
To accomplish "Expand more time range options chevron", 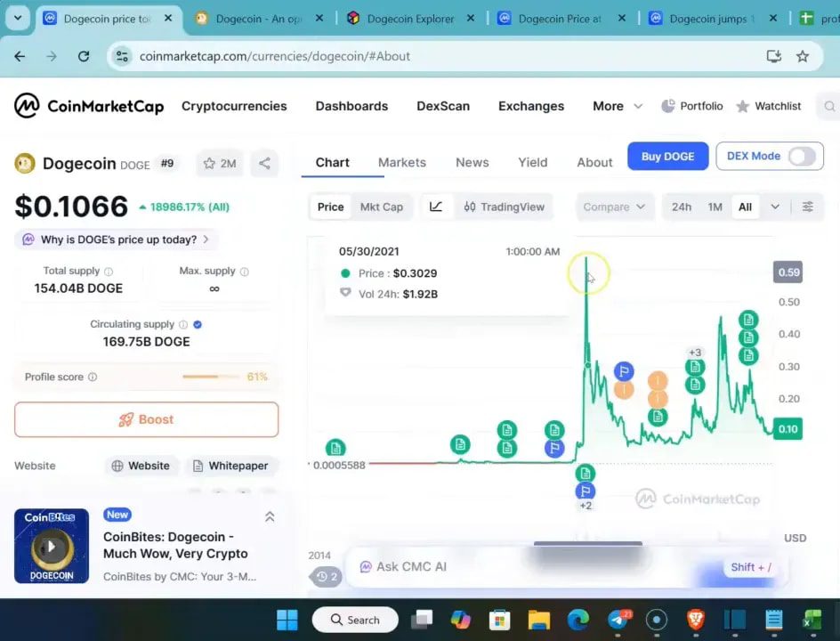I will click(x=775, y=207).
